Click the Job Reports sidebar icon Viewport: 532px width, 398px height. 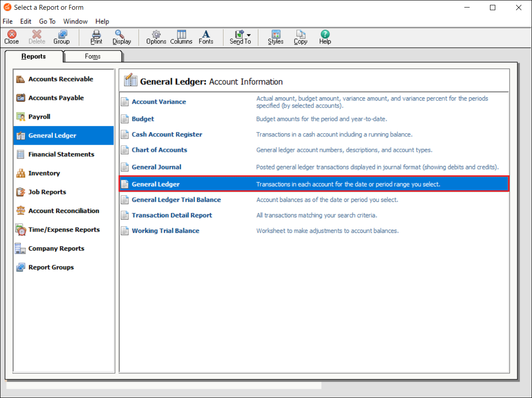click(21, 192)
